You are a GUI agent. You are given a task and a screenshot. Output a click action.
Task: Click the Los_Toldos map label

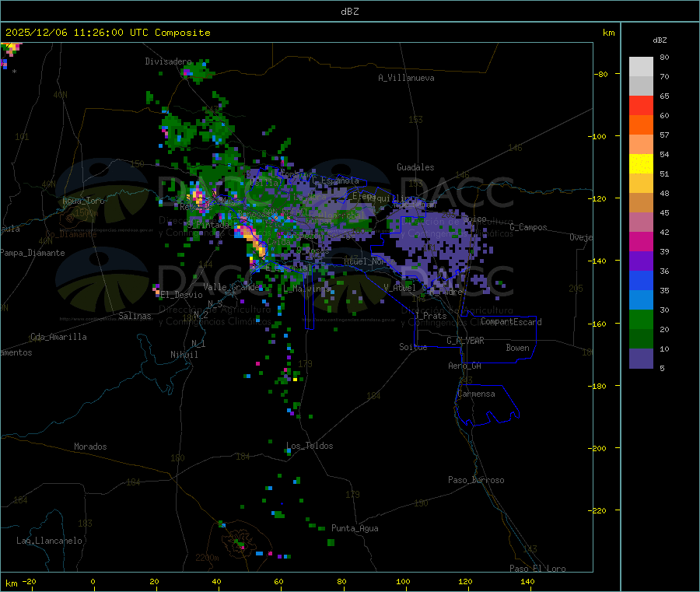click(x=310, y=446)
